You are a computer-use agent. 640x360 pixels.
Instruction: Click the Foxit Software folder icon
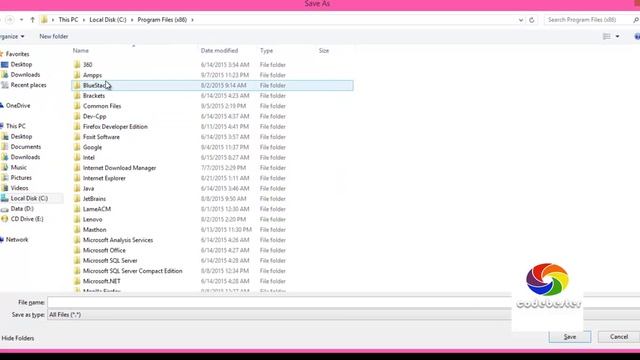77,137
